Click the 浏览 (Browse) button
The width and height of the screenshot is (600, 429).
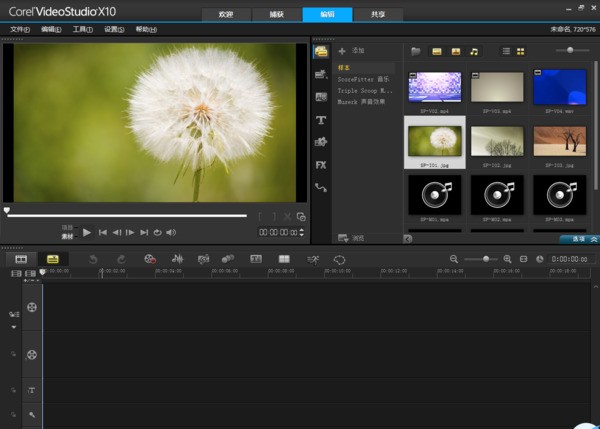[x=351, y=238]
